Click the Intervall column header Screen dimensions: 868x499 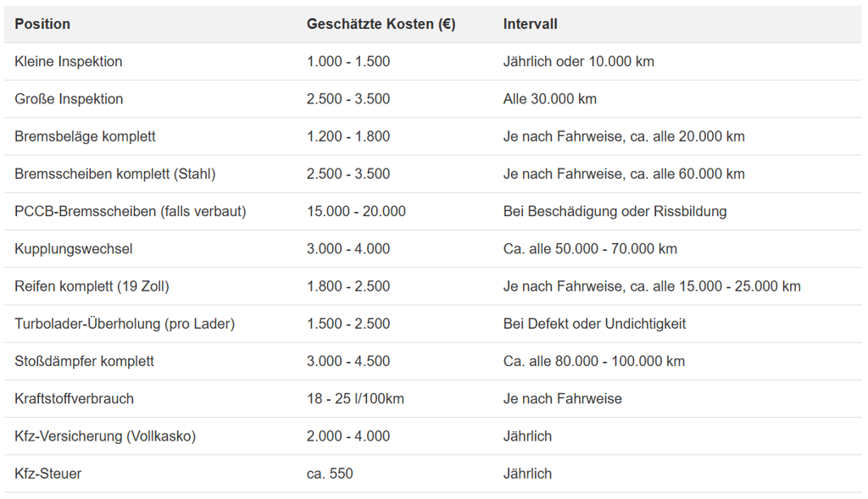click(x=530, y=24)
